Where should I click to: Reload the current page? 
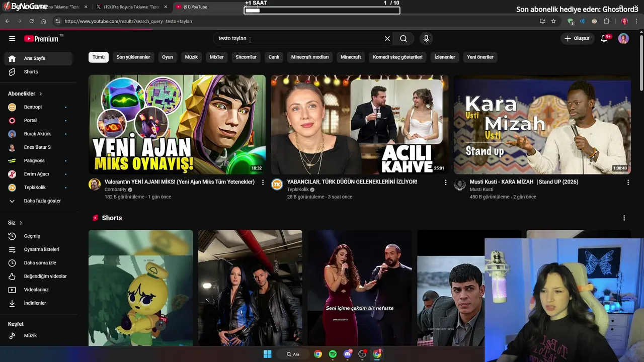click(x=31, y=21)
